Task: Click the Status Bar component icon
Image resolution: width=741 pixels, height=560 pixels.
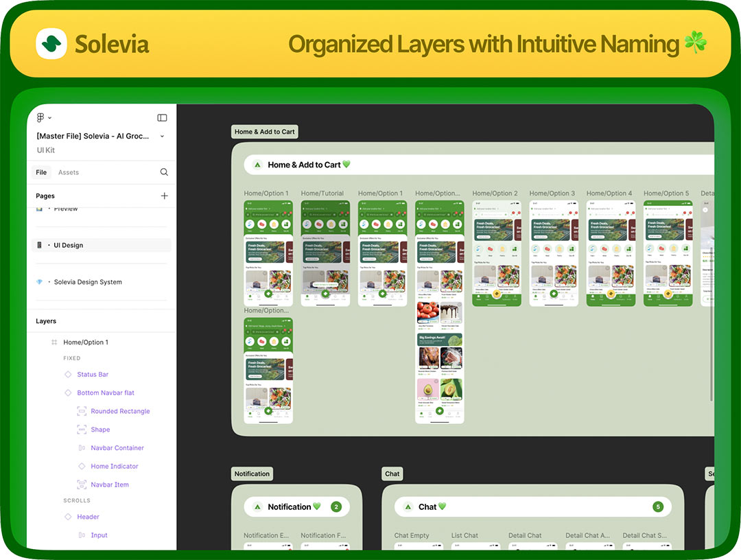Action: tap(68, 375)
